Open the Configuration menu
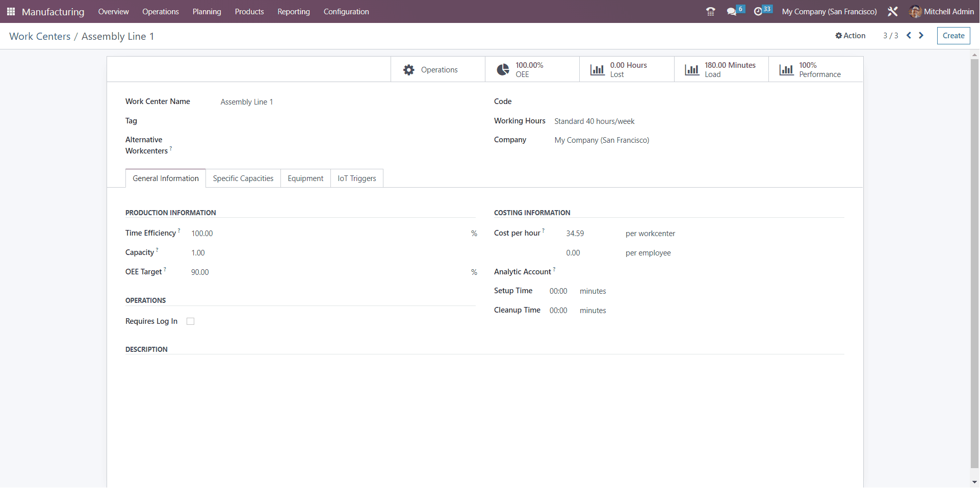The height and width of the screenshot is (488, 980). 346,11
